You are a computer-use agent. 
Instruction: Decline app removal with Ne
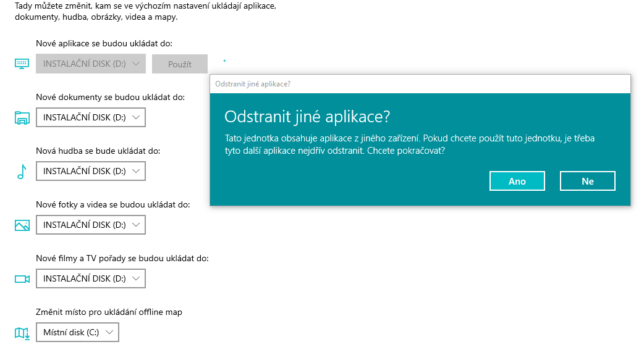pyautogui.click(x=587, y=181)
